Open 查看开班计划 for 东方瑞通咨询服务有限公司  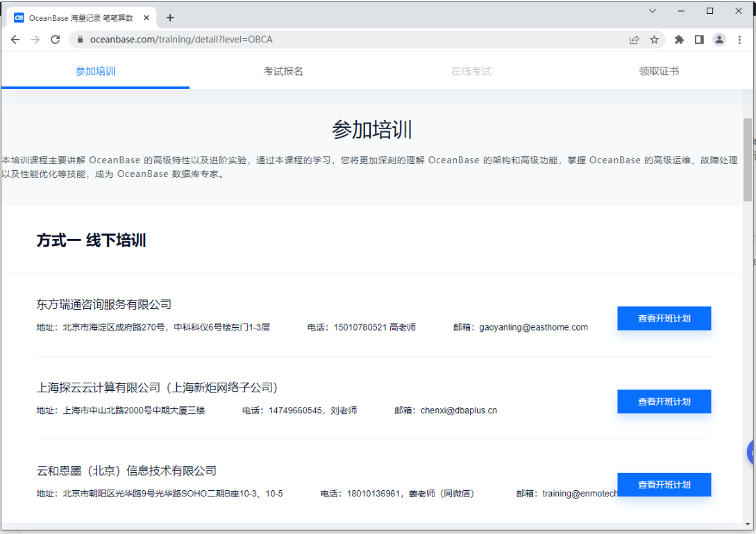[664, 318]
